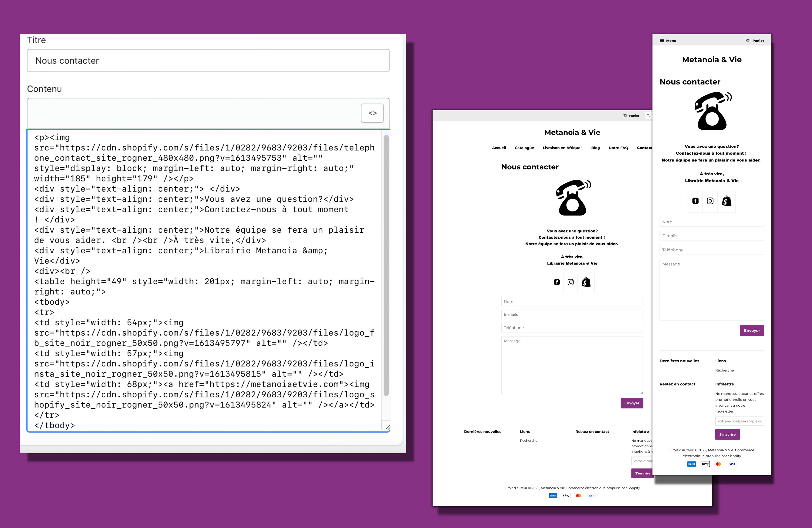
Task: Click newsletter email field in desktop footer
Action: [642, 461]
